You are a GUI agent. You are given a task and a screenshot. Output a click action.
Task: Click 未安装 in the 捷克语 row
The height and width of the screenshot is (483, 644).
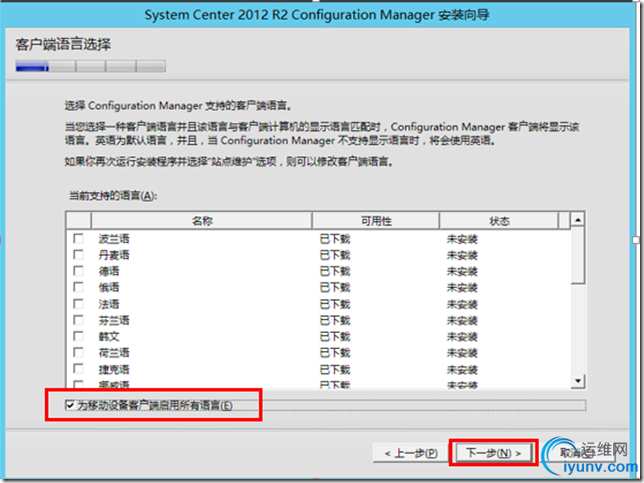[x=462, y=369]
